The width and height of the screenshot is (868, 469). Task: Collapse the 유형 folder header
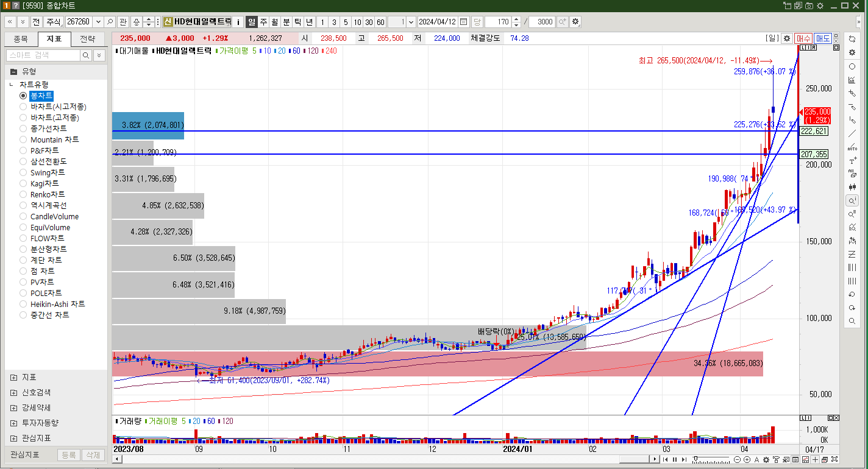point(56,71)
